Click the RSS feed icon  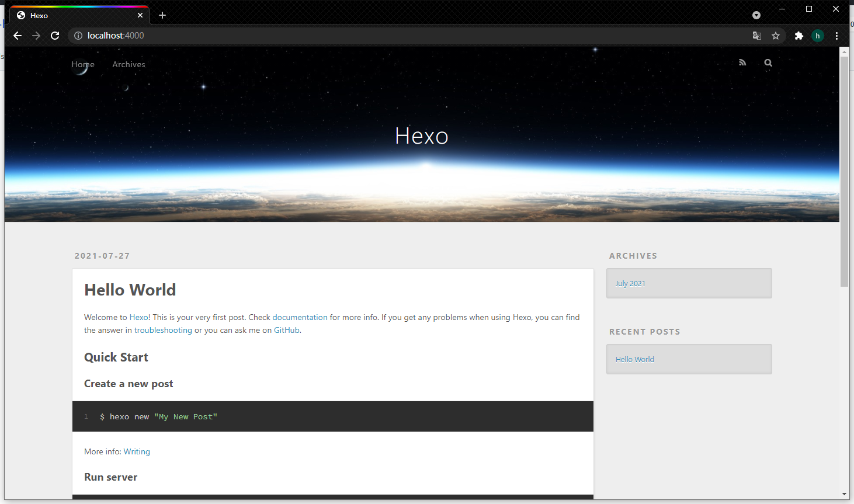pyautogui.click(x=742, y=62)
